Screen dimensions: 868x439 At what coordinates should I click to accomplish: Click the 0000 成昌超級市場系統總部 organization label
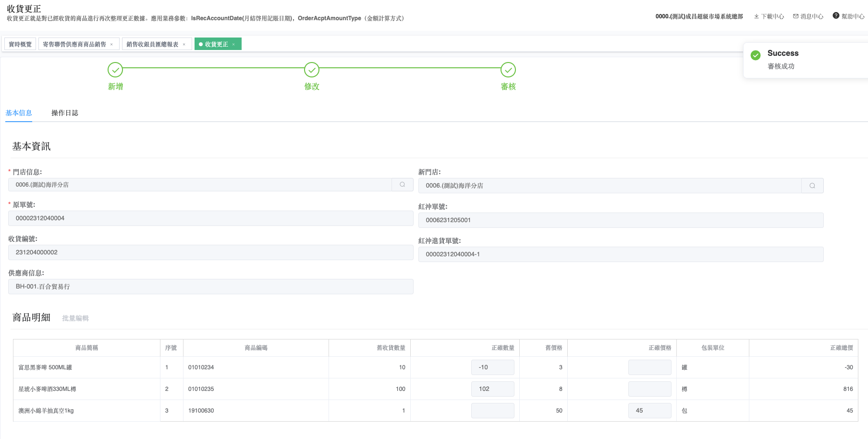[x=699, y=16]
